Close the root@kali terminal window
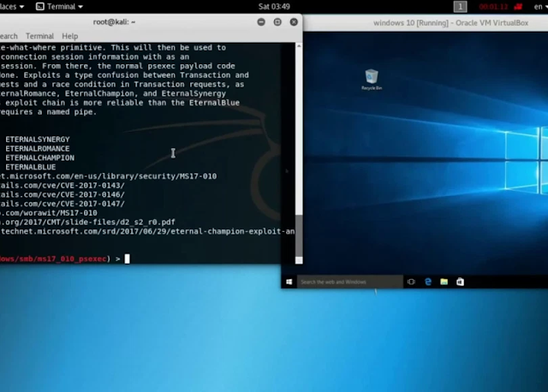Screen dimensions: 548x392 pyautogui.click(x=294, y=22)
